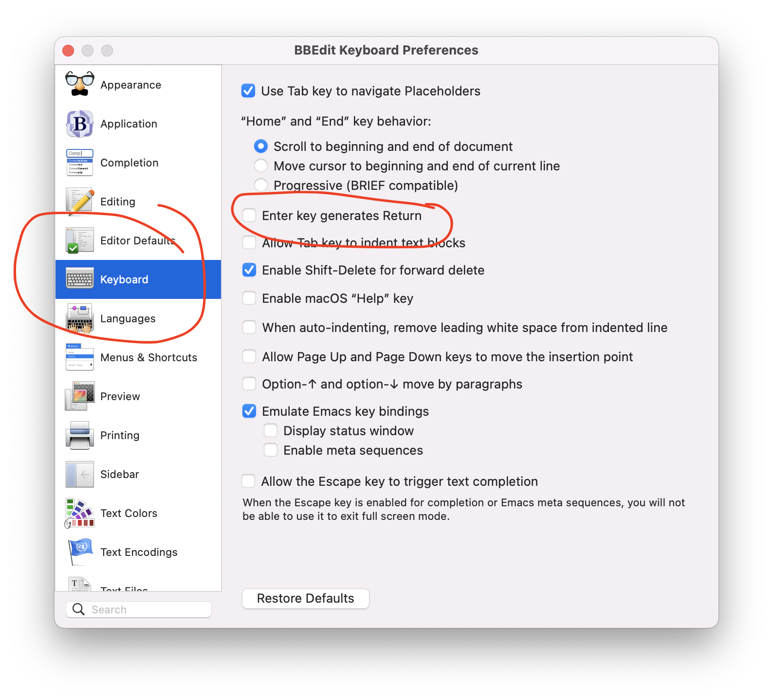This screenshot has height=700, width=773.
Task: Uncheck 'Emulate Emacs key bindings'
Action: [249, 411]
